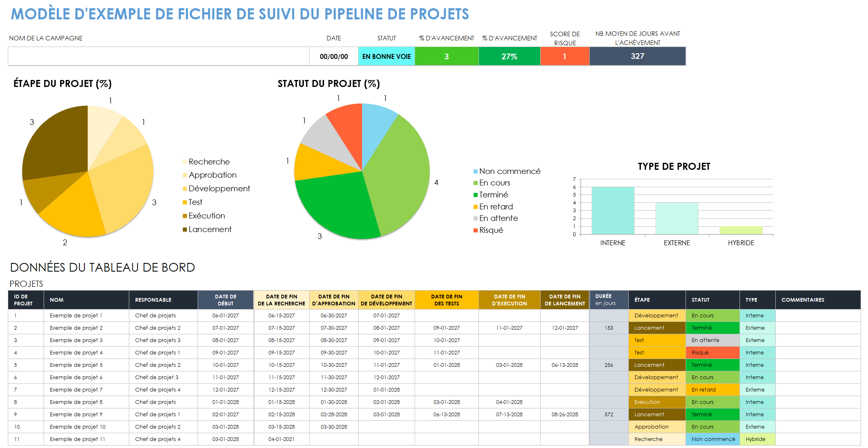Screen dimensions: 868x448
Task: Click Chef de projets 3 in row 3
Action: pyautogui.click(x=163, y=340)
